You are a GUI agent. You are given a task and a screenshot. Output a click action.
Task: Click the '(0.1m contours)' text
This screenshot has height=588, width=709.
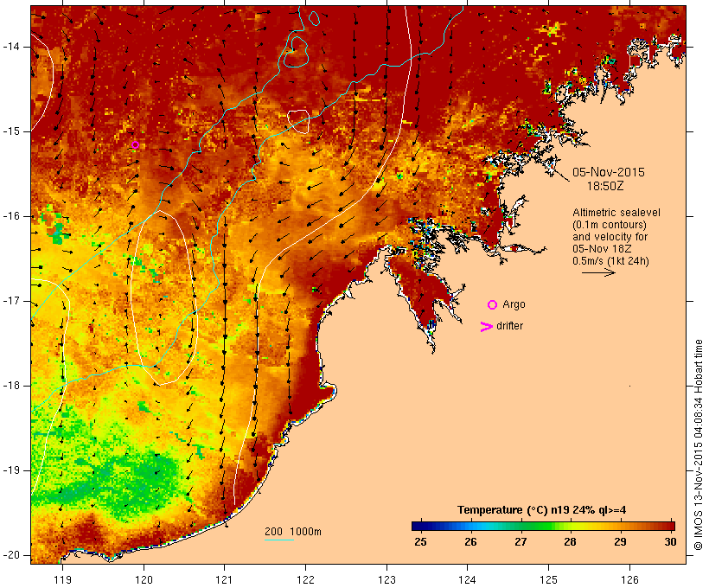point(610,225)
